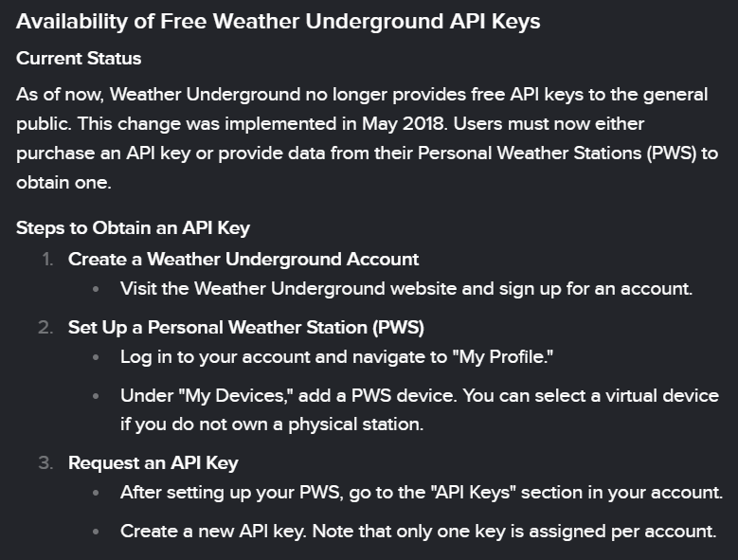The width and height of the screenshot is (738, 560).
Task: Click the 'Steps to Obtain an API Key' subheading
Action: coord(133,228)
